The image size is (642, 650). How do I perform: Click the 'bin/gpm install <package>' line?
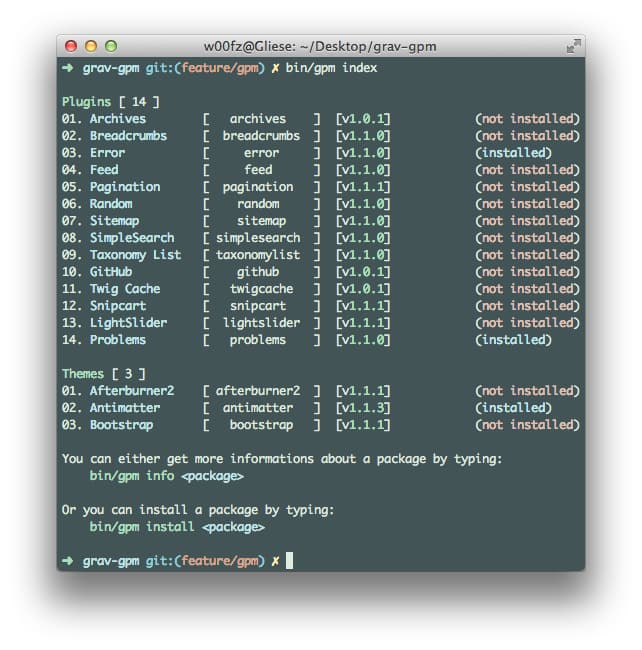pyautogui.click(x=177, y=527)
